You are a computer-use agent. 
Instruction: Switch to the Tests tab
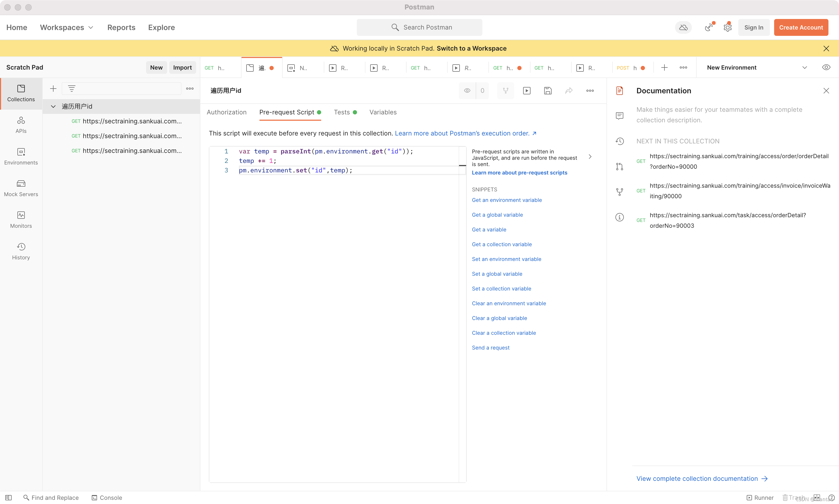(345, 112)
